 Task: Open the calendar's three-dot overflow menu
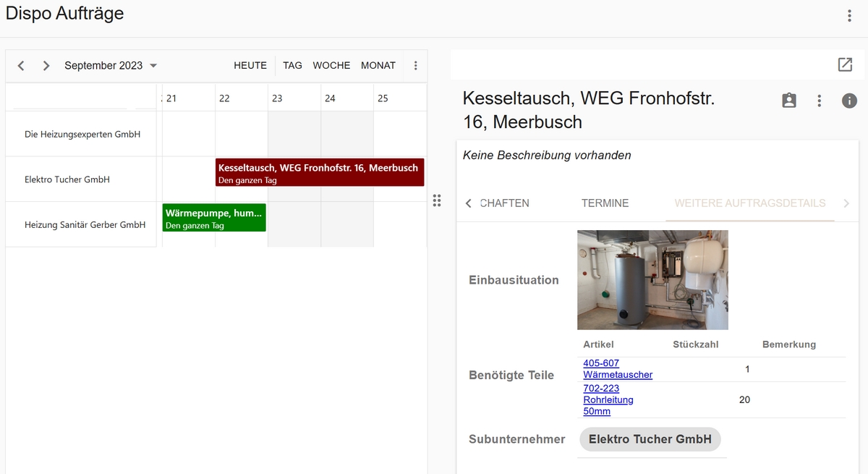[x=416, y=64]
